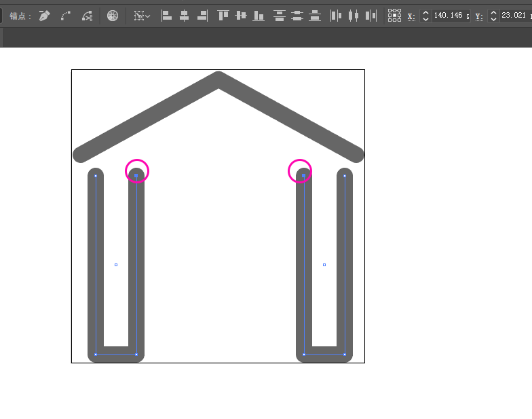Click horizontal distribute right icon
Viewport: 532px width, 419px height.
pos(371,16)
